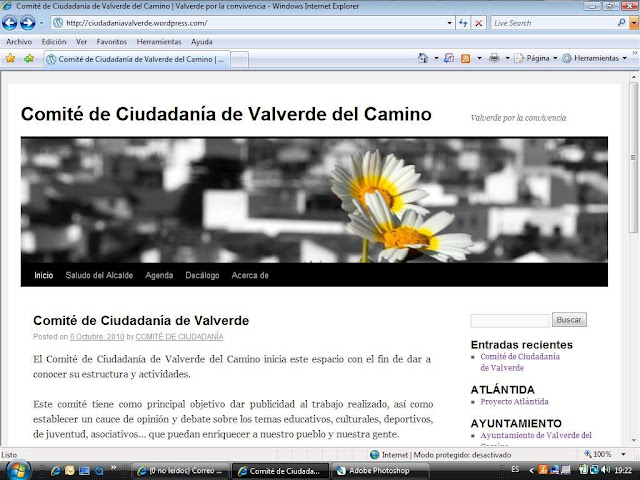The image size is (640, 480).
Task: Click the scrollbar down arrow
Action: pyautogui.click(x=633, y=440)
